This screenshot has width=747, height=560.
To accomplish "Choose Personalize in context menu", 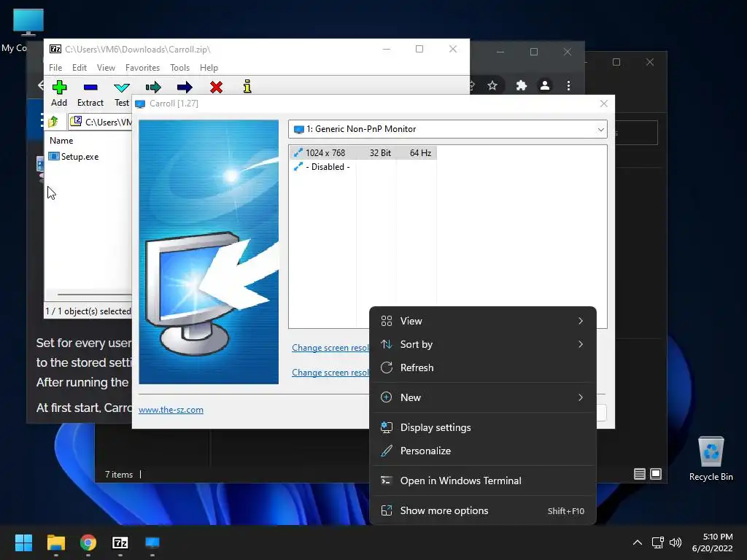I will click(482, 451).
